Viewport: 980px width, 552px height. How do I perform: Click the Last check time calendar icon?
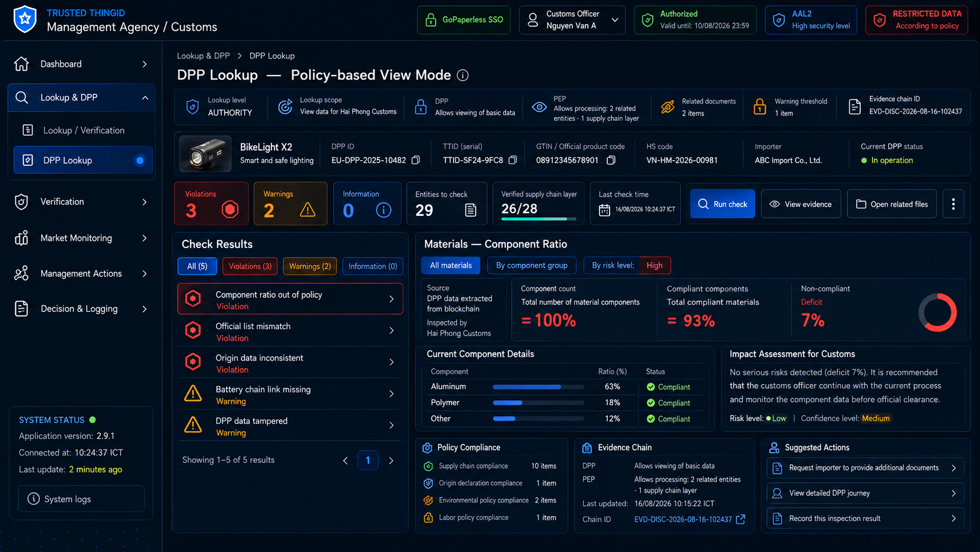tap(604, 209)
